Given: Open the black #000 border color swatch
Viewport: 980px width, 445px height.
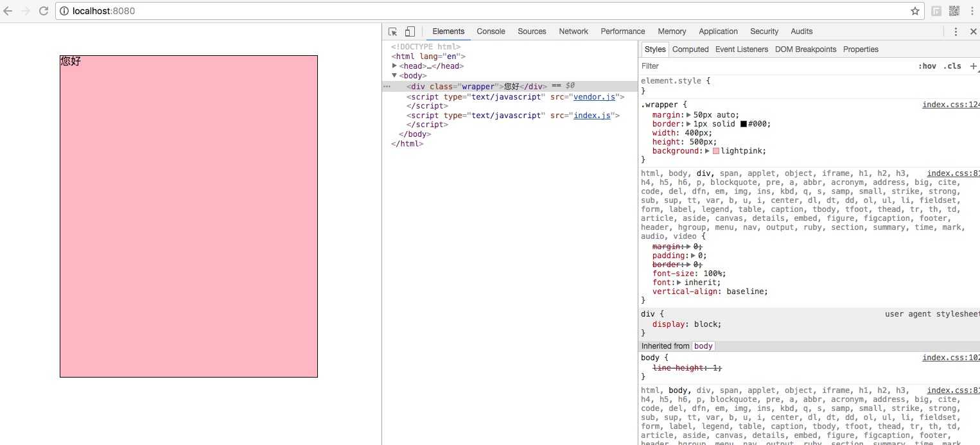Looking at the screenshot, I should (744, 125).
